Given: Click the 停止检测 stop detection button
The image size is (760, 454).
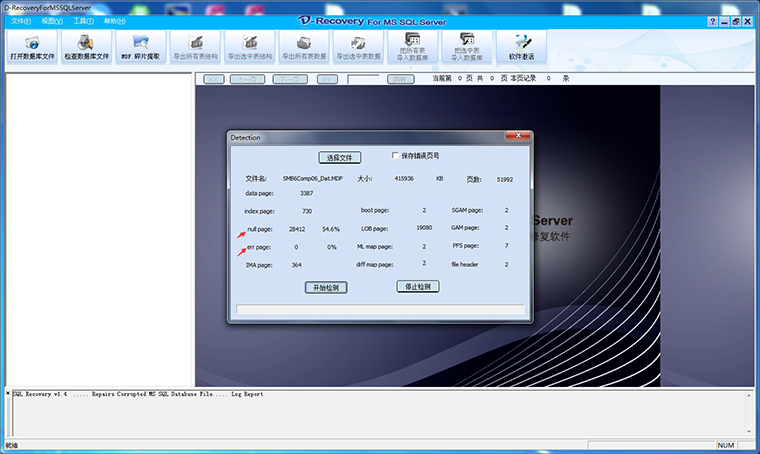Looking at the screenshot, I should (417, 286).
